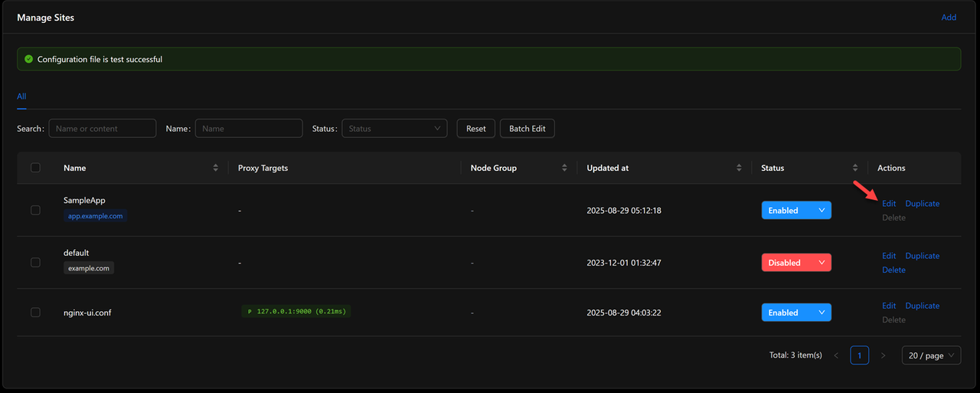The height and width of the screenshot is (393, 980).
Task: Click the green success check icon in alert
Action: coord(29,59)
